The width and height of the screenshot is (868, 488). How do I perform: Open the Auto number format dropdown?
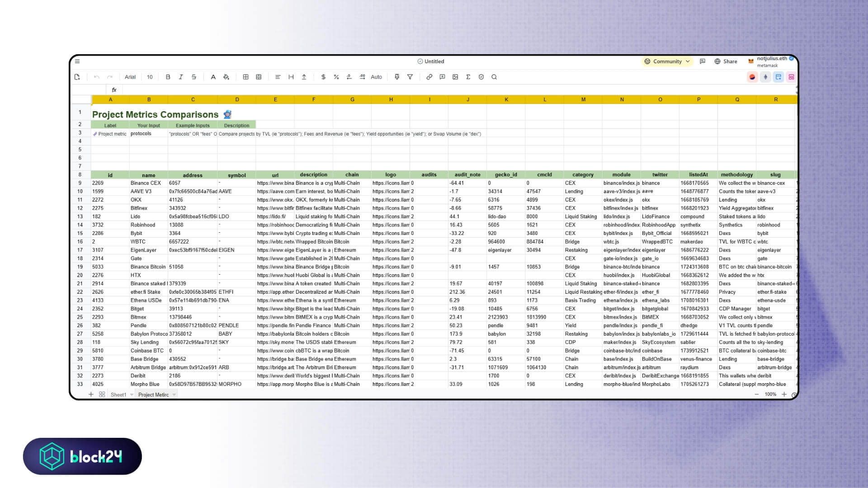click(x=377, y=77)
